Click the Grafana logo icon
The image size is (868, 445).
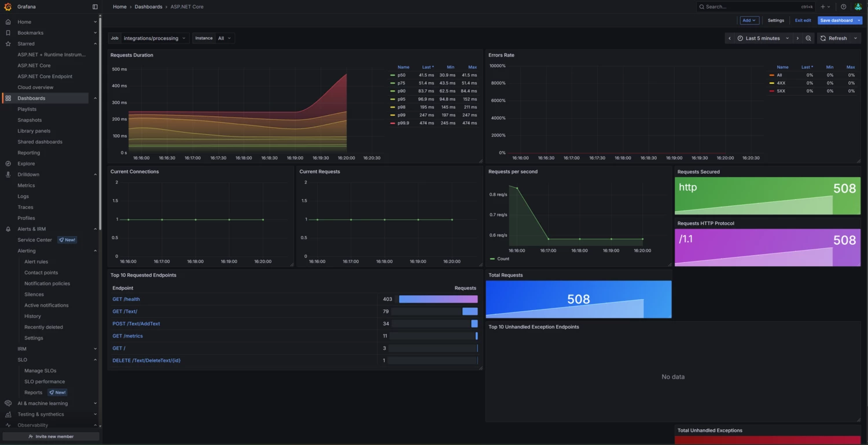8,7
